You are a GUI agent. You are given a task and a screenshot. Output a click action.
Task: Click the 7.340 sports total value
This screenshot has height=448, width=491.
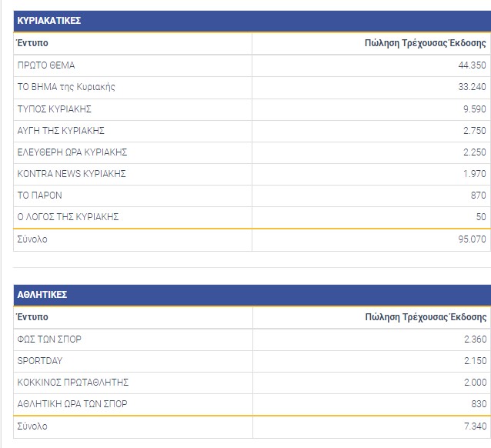pos(474,426)
